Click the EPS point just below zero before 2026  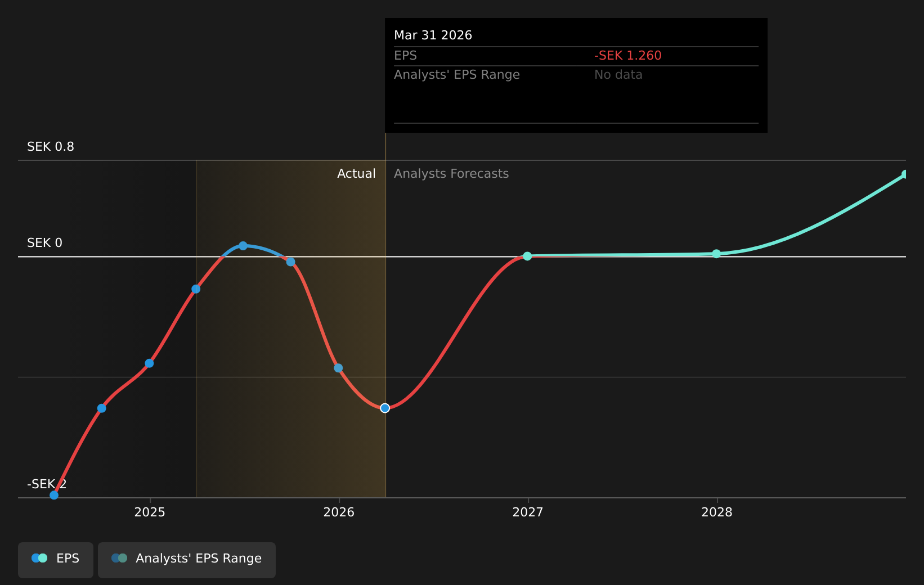click(x=291, y=262)
